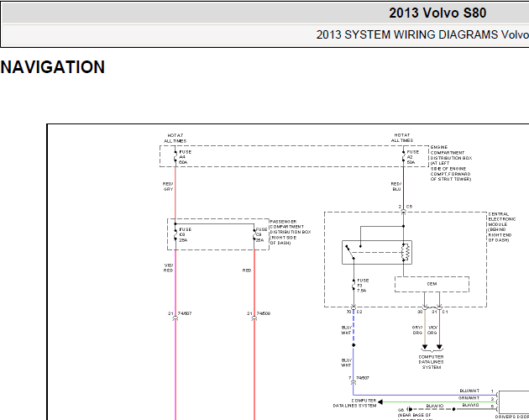Click the arrowhead ending the VIO/ORG wire
529x420 pixels.
tap(439, 347)
